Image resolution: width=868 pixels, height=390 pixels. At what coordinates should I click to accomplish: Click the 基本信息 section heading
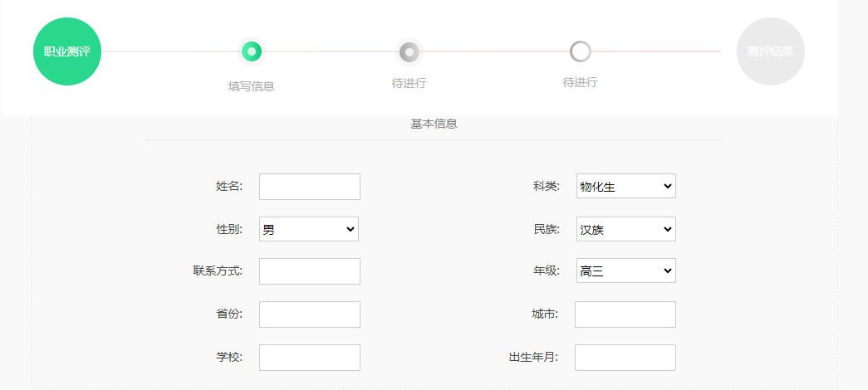pos(434,124)
